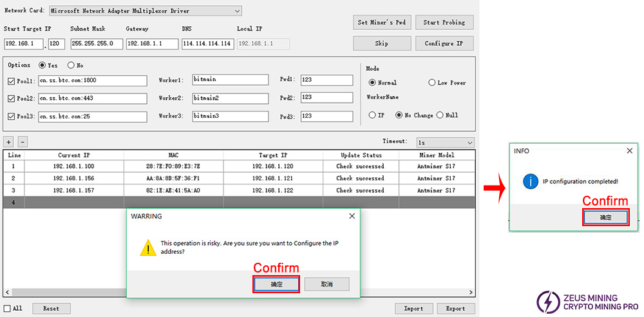Screen dimensions: 644x317
Task: Cancel the warning dialog with 取消
Action: tap(327, 284)
